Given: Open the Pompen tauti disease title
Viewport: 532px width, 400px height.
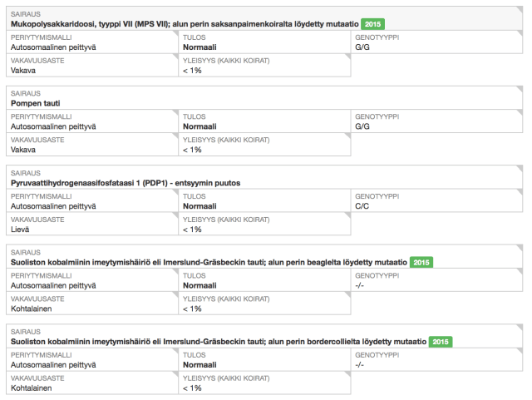Looking at the screenshot, I should 35,103.
